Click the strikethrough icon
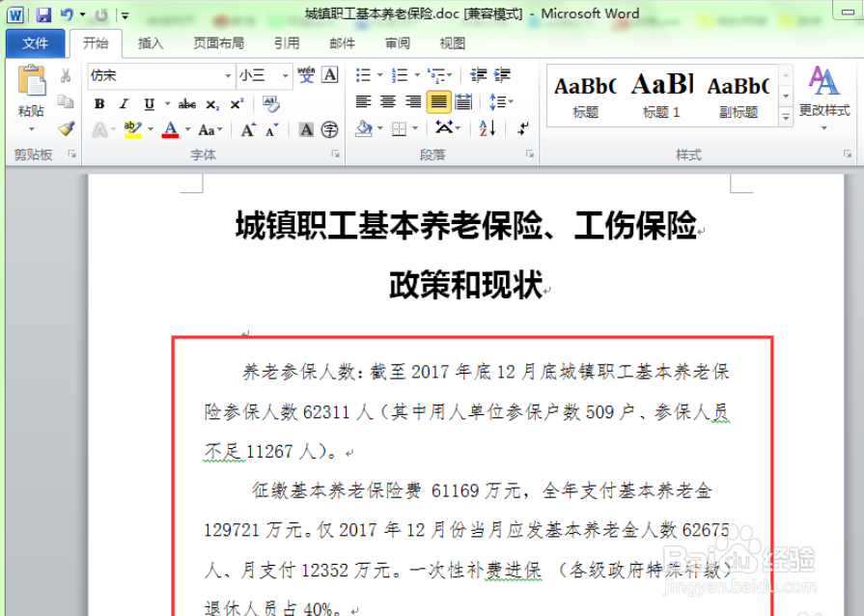This screenshot has width=864, height=616. click(188, 104)
